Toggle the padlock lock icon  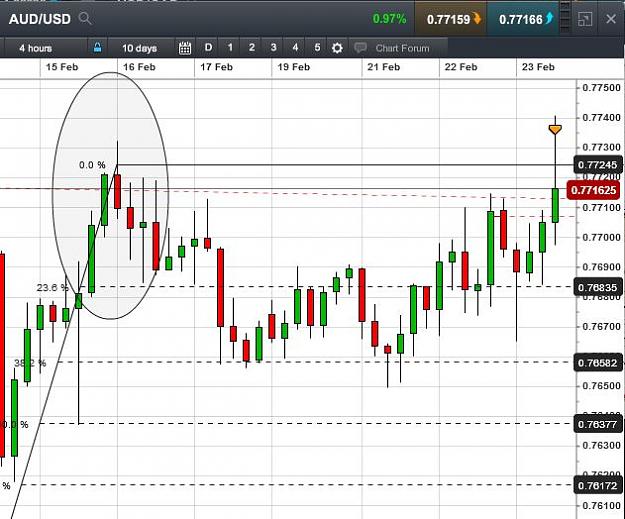click(97, 47)
